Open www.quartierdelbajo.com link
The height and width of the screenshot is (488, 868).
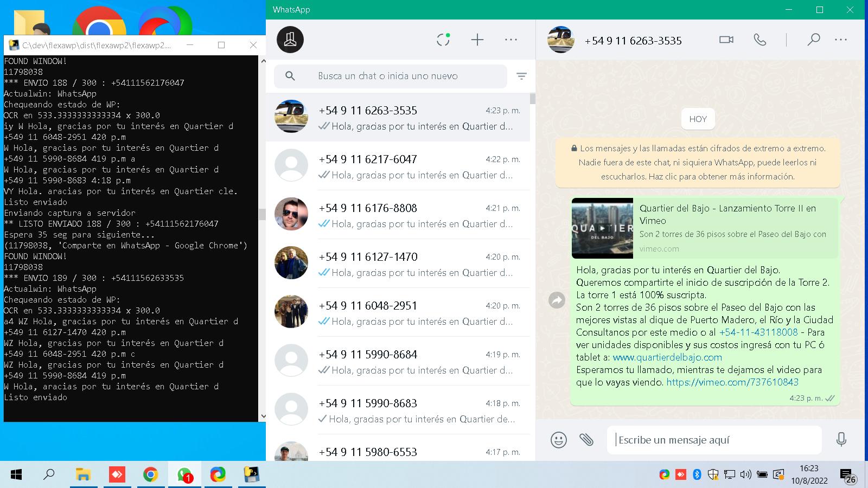[x=667, y=357]
